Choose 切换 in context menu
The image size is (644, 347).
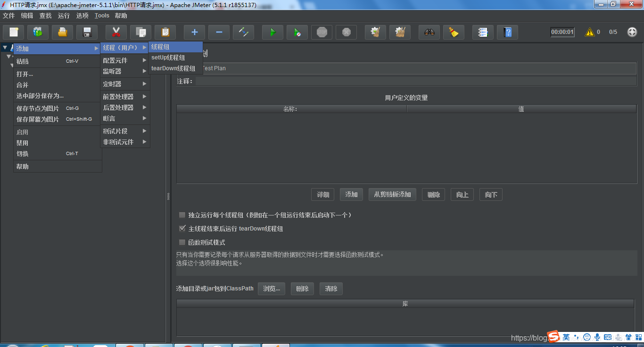[57, 154]
